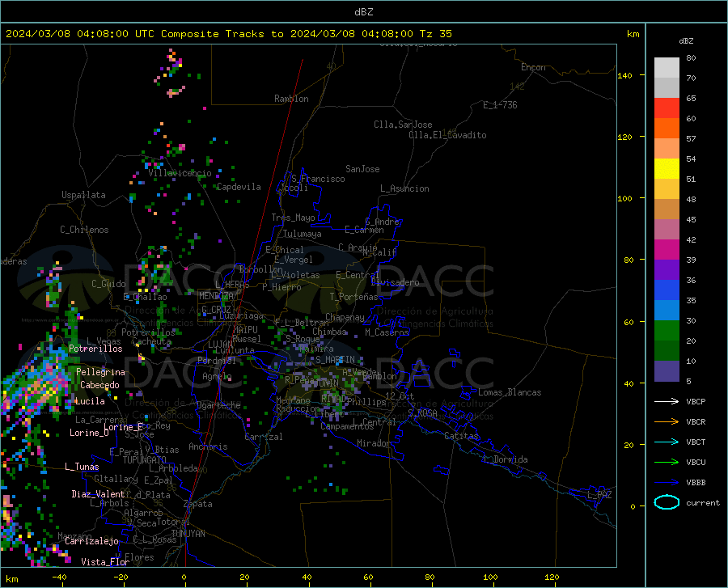The image size is (728, 588).
Task: Click the dBZ title at top
Action: coord(363,12)
